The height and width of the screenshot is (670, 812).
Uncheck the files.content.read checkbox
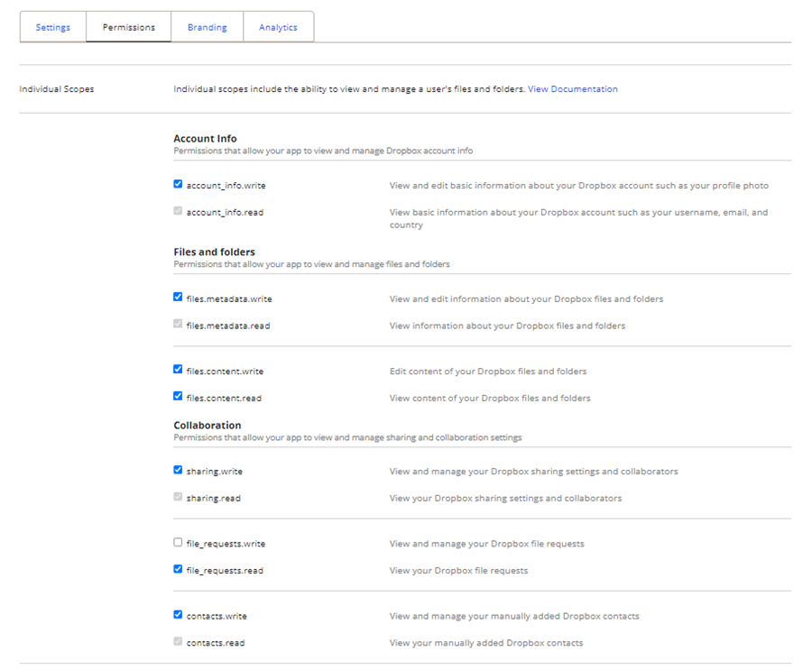[178, 396]
